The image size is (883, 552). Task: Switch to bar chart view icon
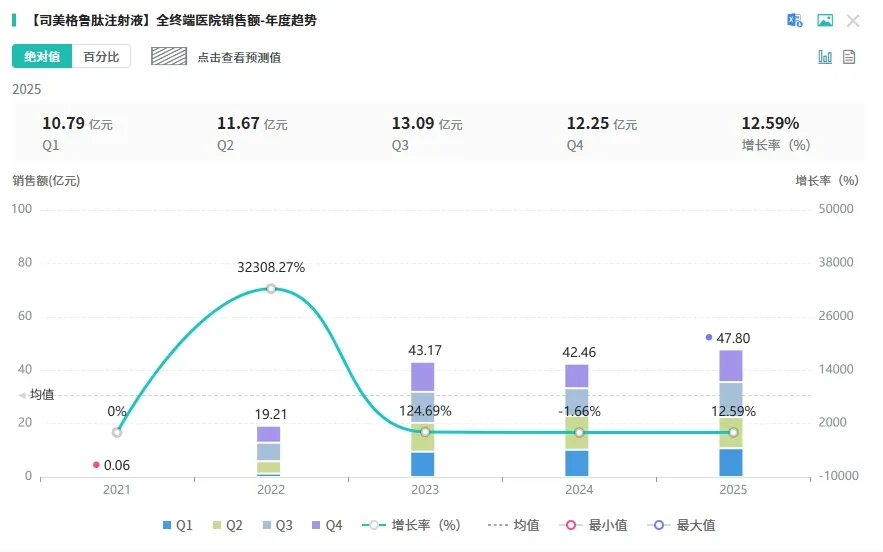(825, 57)
